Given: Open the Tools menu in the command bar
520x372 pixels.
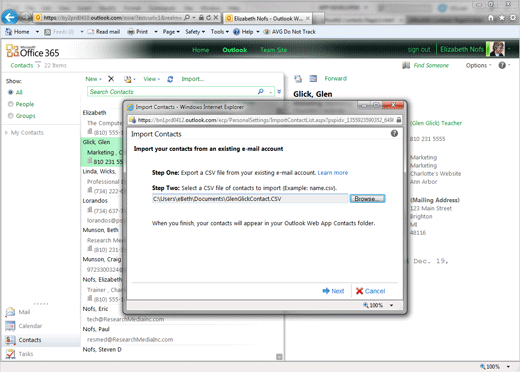Looking at the screenshot, I should [x=220, y=32].
